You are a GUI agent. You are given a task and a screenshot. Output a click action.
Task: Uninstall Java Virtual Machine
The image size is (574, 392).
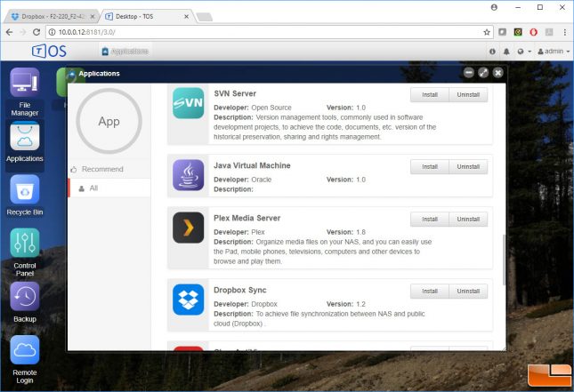(468, 167)
